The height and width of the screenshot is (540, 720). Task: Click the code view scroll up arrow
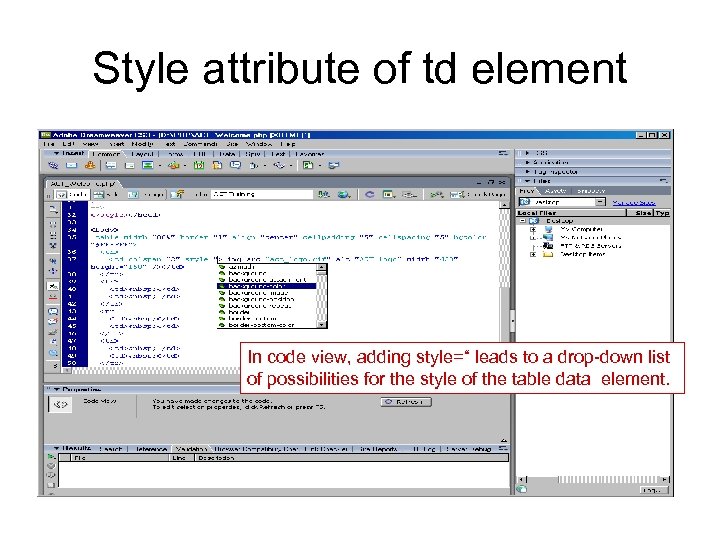coord(504,205)
